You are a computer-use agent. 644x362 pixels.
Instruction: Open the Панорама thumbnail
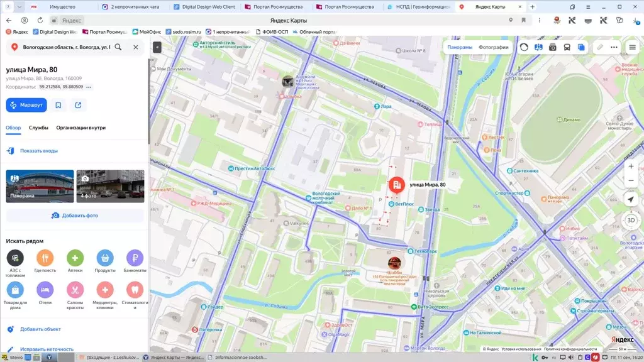40,186
